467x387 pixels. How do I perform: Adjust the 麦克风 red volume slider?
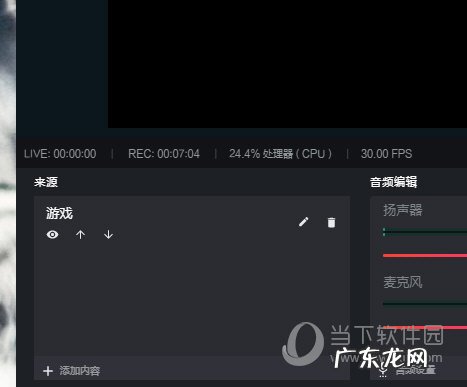tap(425, 328)
